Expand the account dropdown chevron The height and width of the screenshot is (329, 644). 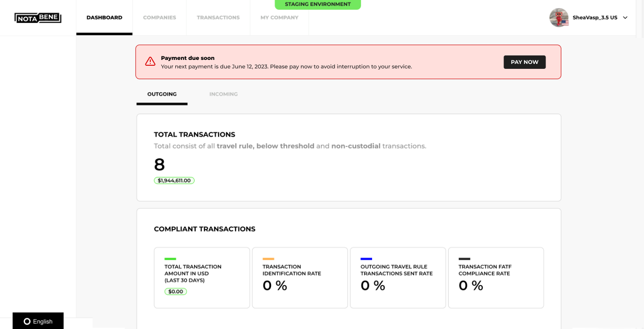(x=625, y=18)
